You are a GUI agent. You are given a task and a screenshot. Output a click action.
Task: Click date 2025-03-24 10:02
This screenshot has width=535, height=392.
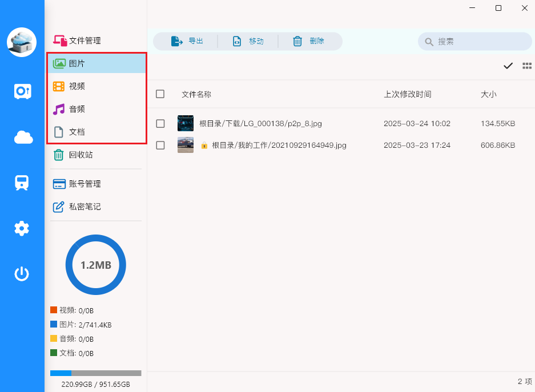(417, 123)
